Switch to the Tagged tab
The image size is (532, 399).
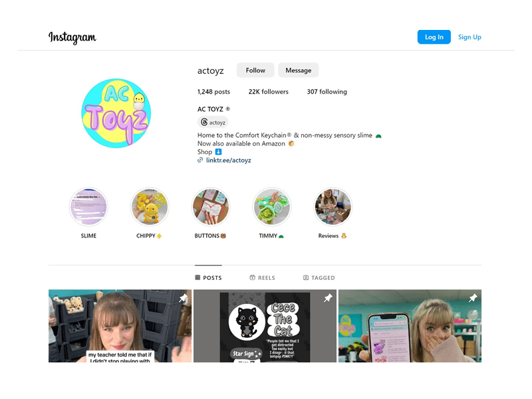coord(319,277)
